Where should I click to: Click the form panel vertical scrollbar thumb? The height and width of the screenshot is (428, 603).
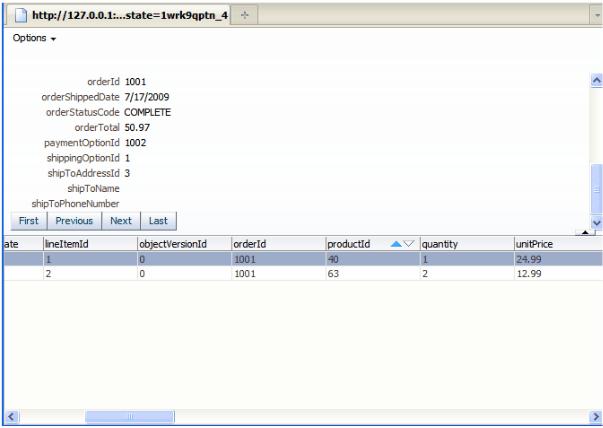point(596,189)
